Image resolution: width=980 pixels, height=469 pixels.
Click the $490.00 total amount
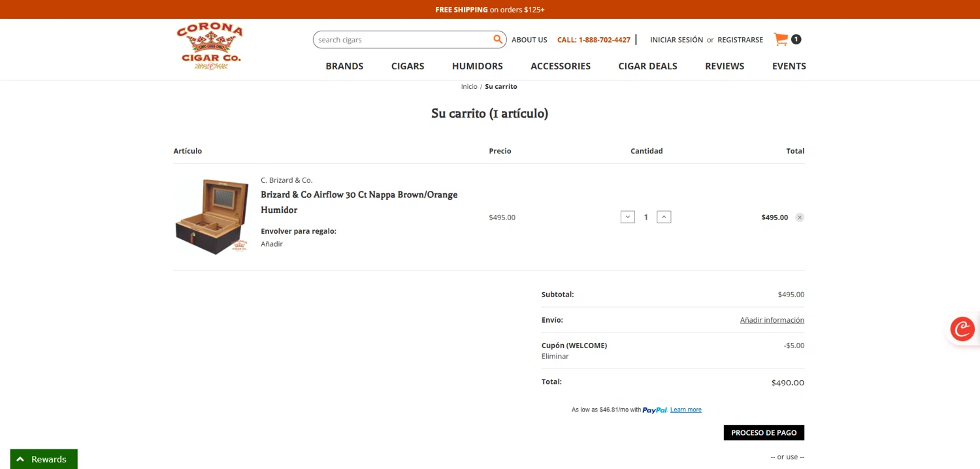pyautogui.click(x=788, y=383)
